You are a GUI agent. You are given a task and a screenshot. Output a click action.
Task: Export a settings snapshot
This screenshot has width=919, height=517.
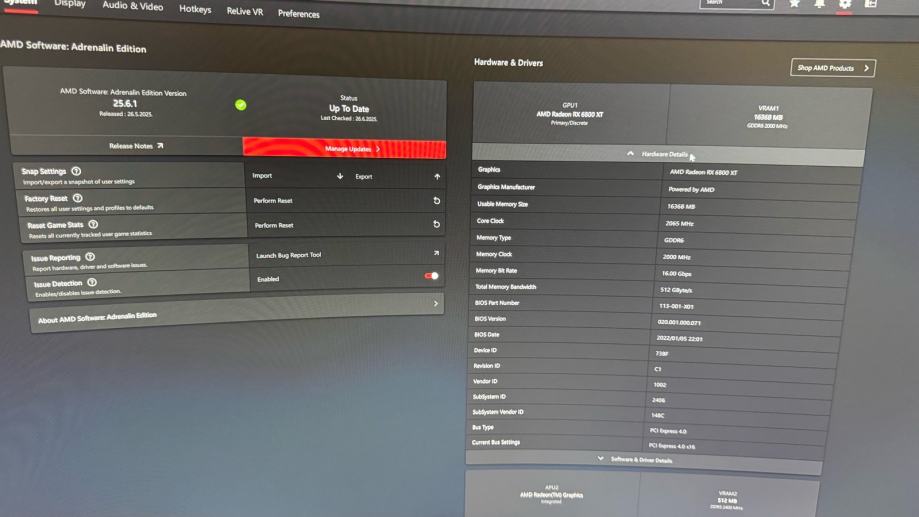pyautogui.click(x=397, y=176)
